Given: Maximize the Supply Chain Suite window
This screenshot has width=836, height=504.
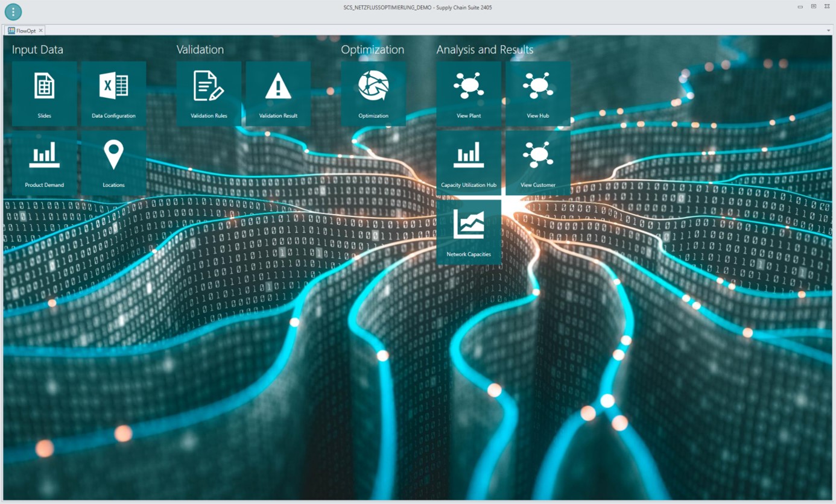Looking at the screenshot, I should [813, 7].
